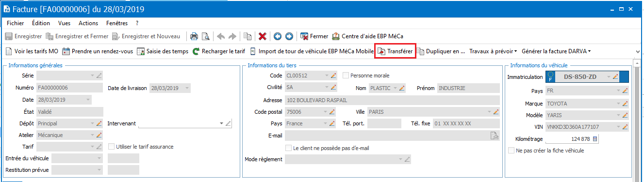The image size is (644, 182).
Task: Go to next record with the blue right arrow
Action: point(289,36)
